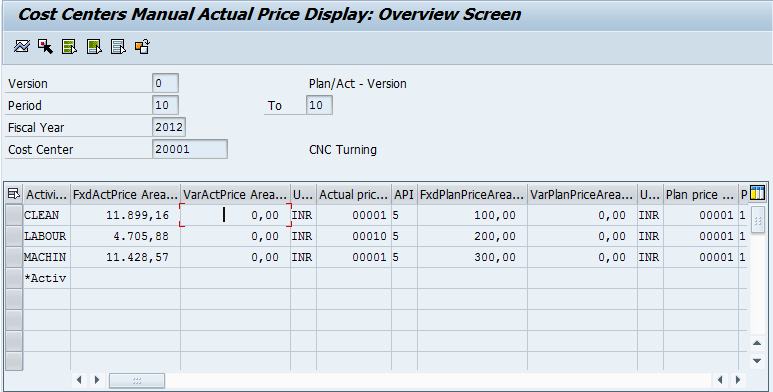Click the Select All green rows icon
This screenshot has width=773, height=392.
[x=70, y=46]
